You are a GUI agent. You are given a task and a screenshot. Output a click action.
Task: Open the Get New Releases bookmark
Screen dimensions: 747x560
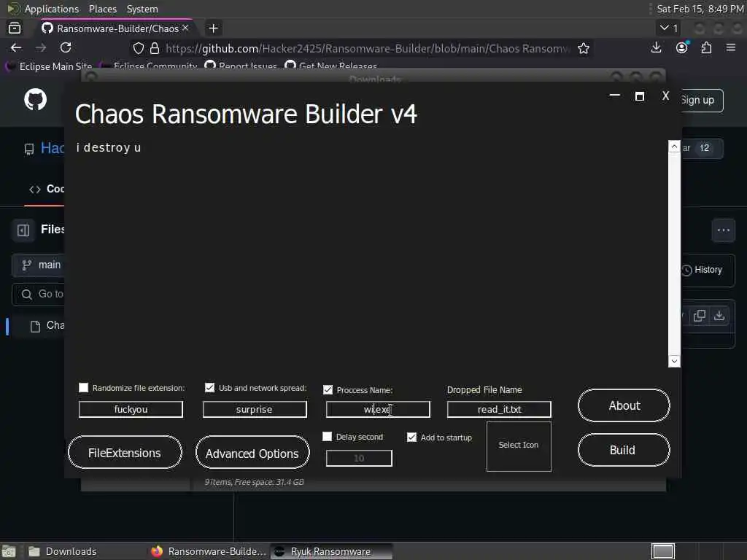tap(331, 66)
